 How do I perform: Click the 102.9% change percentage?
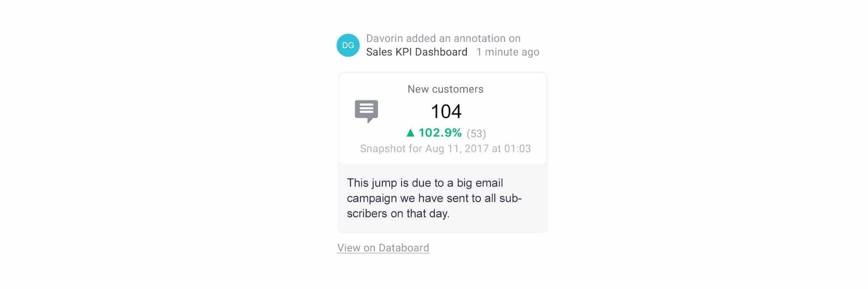coord(440,132)
